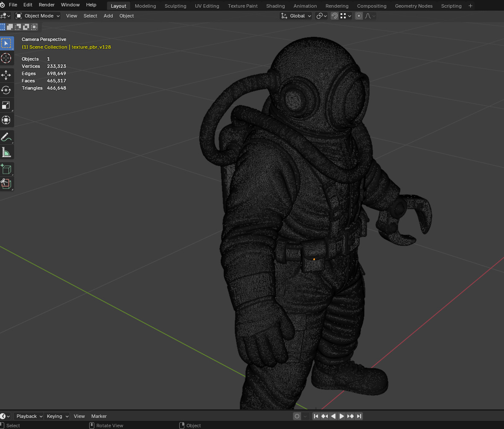504x429 pixels.
Task: Click the texture_pbr_v128 object name text
Action: click(91, 47)
